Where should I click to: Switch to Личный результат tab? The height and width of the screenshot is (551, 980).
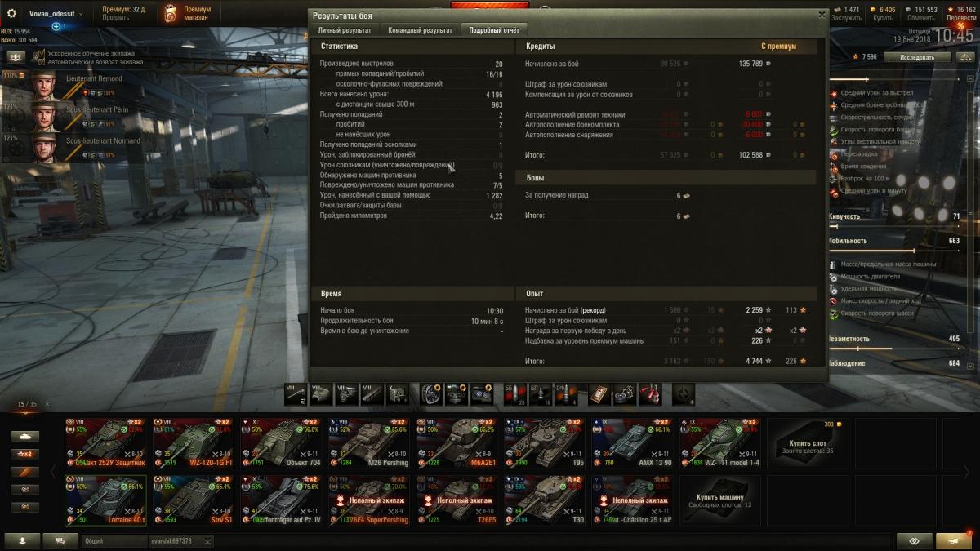[345, 30]
